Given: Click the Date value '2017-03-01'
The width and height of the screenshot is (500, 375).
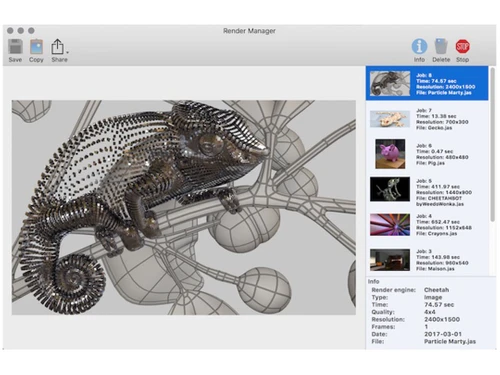Looking at the screenshot, I should click(443, 334).
